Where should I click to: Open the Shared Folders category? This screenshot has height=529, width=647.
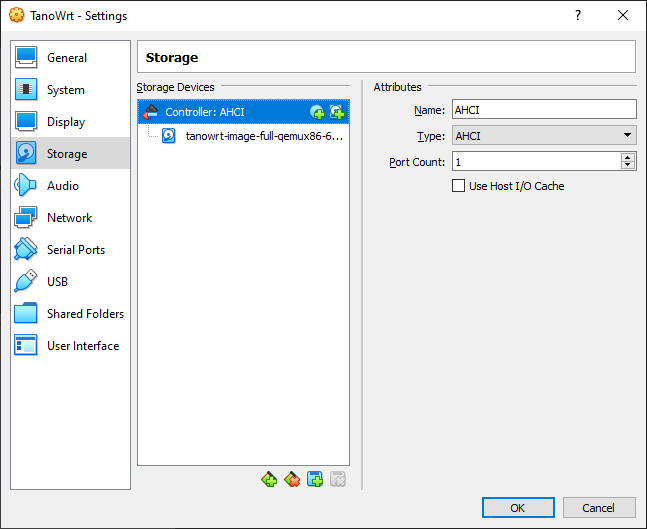click(x=71, y=314)
